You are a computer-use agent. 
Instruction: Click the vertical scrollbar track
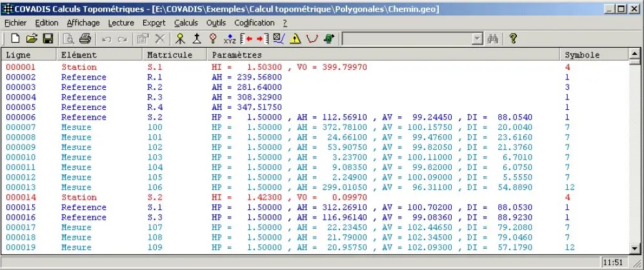(635, 154)
